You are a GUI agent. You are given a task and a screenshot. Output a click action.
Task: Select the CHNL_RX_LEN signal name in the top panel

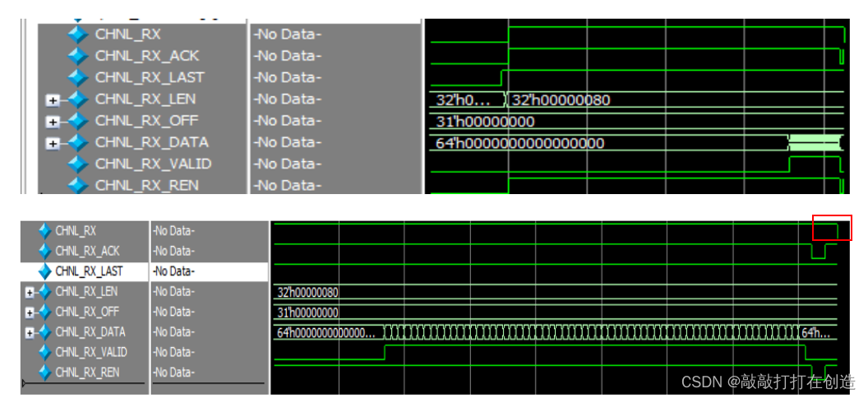coord(145,99)
